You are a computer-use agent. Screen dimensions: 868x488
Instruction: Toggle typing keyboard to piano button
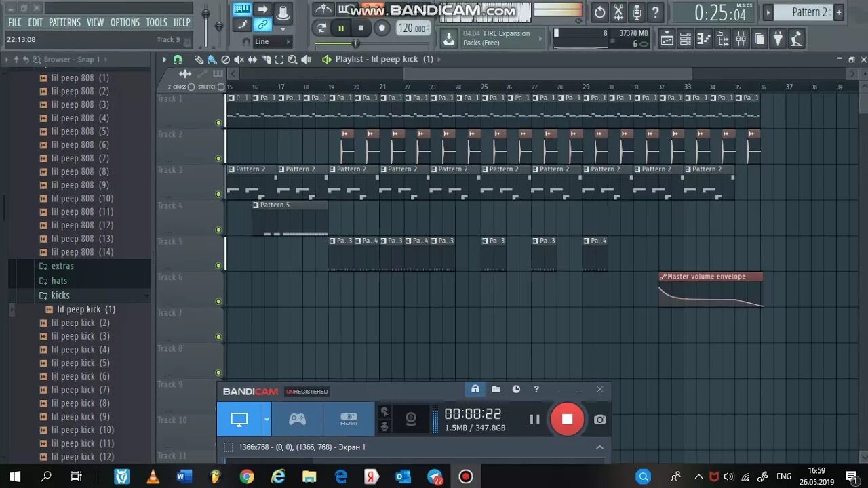point(241,9)
